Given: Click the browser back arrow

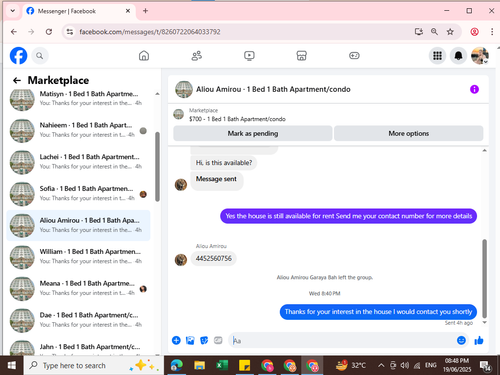Looking at the screenshot, I should (x=14, y=32).
